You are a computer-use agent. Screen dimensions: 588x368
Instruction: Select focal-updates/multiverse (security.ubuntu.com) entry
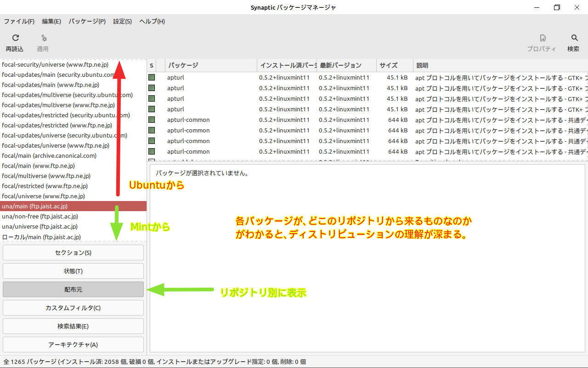click(x=73, y=95)
